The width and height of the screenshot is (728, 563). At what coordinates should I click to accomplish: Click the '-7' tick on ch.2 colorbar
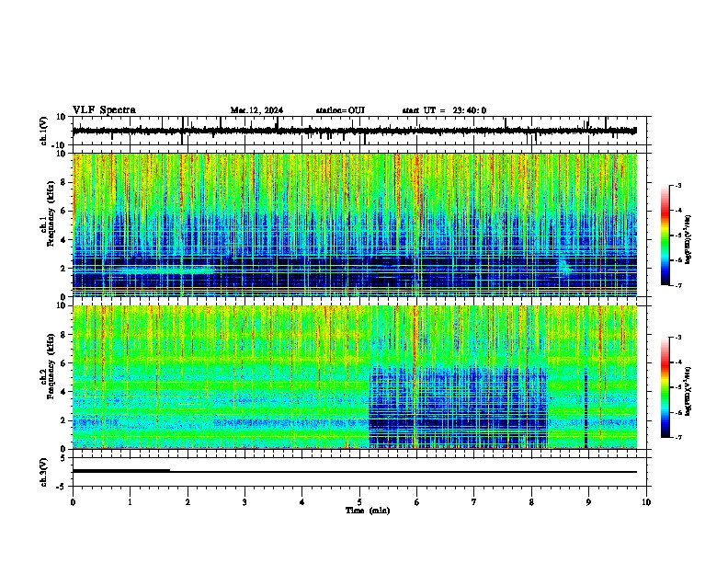(x=677, y=437)
